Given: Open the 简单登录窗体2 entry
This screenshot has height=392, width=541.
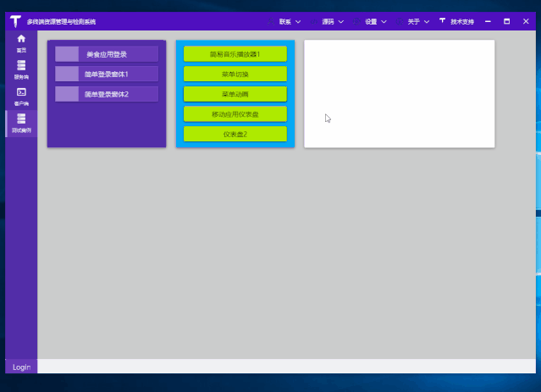Looking at the screenshot, I should tap(107, 94).
